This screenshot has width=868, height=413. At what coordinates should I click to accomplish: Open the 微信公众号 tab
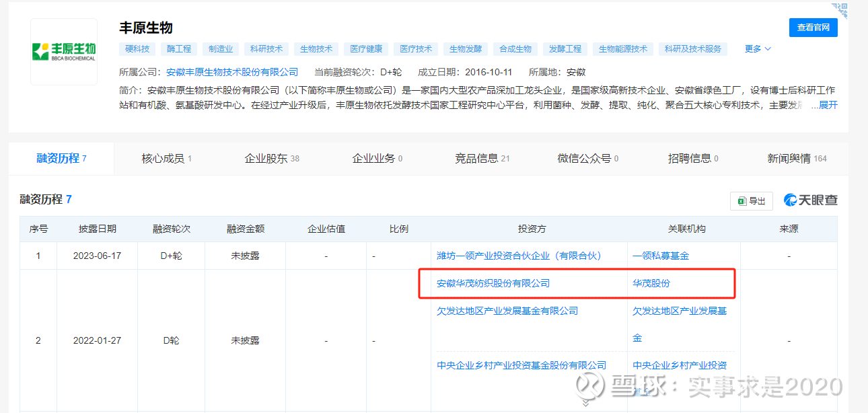[587, 159]
